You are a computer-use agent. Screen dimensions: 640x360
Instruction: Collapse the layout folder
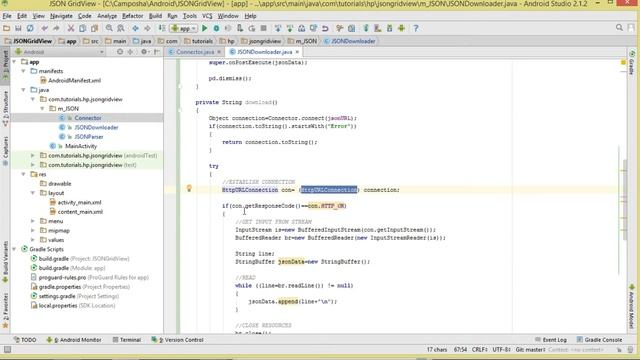pos(33,193)
